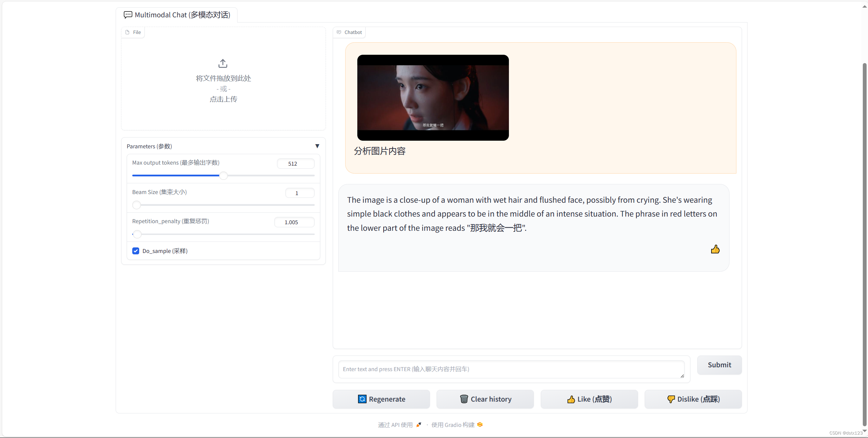The width and height of the screenshot is (868, 438).
Task: Click the Max output tokens slider handle
Action: click(224, 176)
